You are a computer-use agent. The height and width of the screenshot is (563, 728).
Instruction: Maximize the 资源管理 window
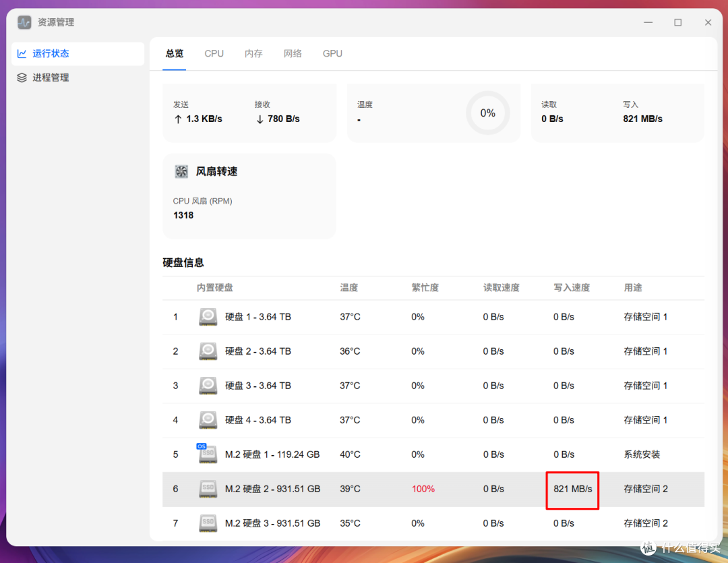pos(678,22)
